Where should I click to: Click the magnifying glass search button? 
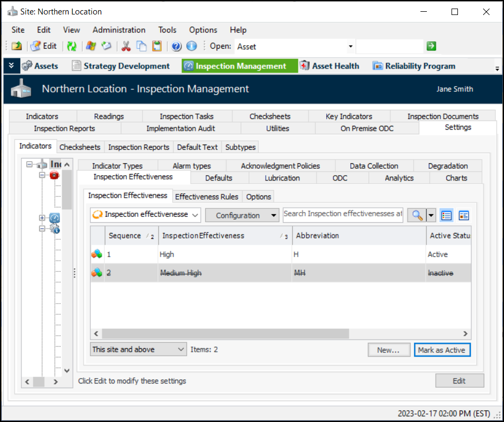click(x=416, y=215)
